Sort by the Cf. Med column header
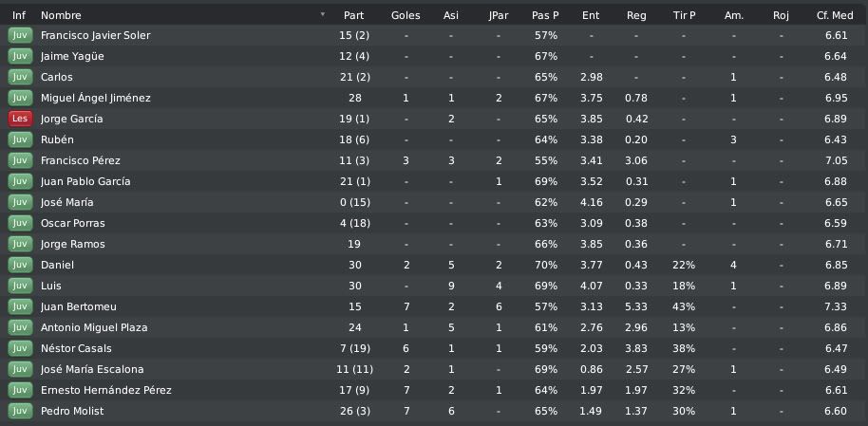 [836, 15]
